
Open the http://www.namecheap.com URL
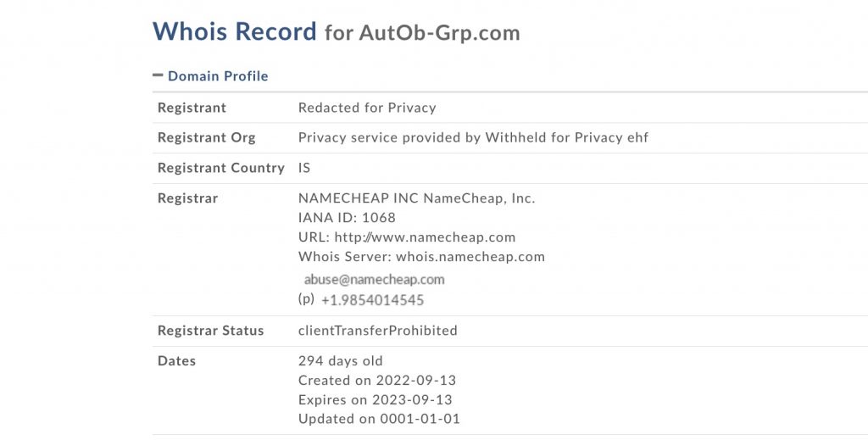click(x=425, y=237)
